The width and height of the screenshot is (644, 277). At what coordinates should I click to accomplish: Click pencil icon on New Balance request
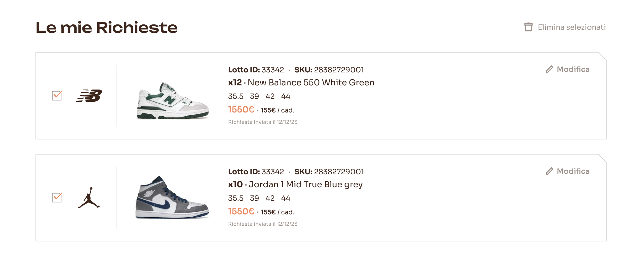click(x=549, y=69)
